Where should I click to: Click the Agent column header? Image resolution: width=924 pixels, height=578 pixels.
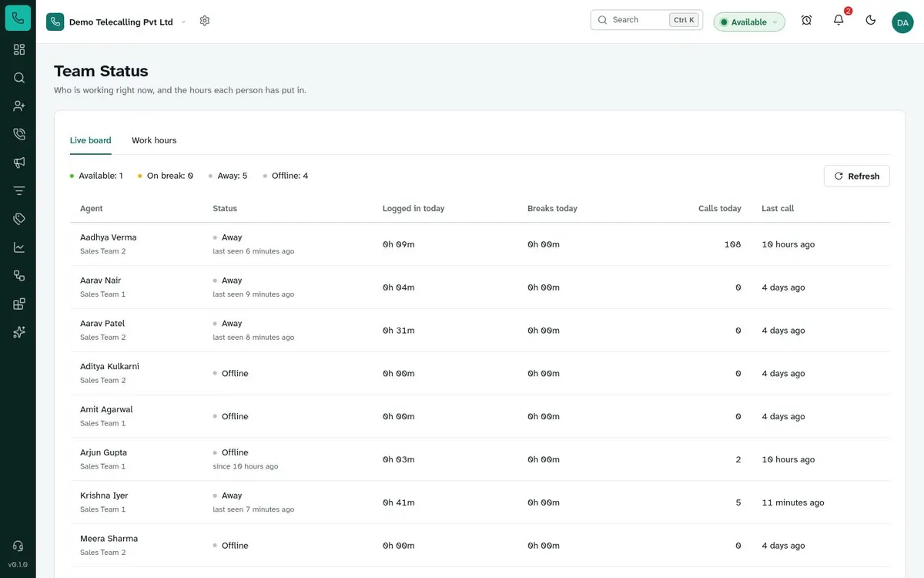(92, 208)
